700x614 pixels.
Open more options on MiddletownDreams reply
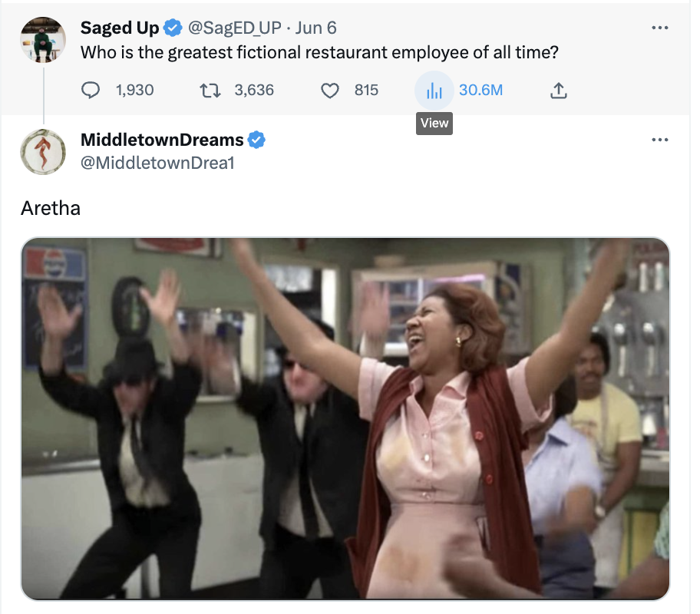(660, 140)
